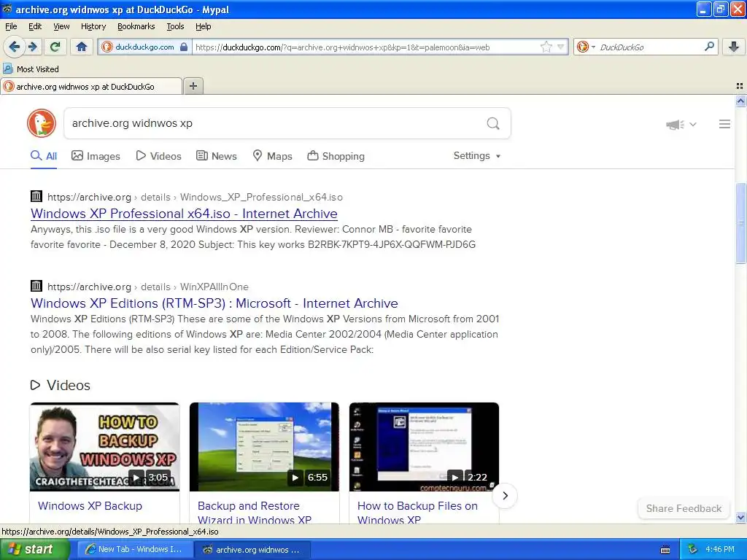The image size is (747, 560).
Task: Play the 6:55 Backup and Restore Wizard thumbnail
Action: (264, 447)
